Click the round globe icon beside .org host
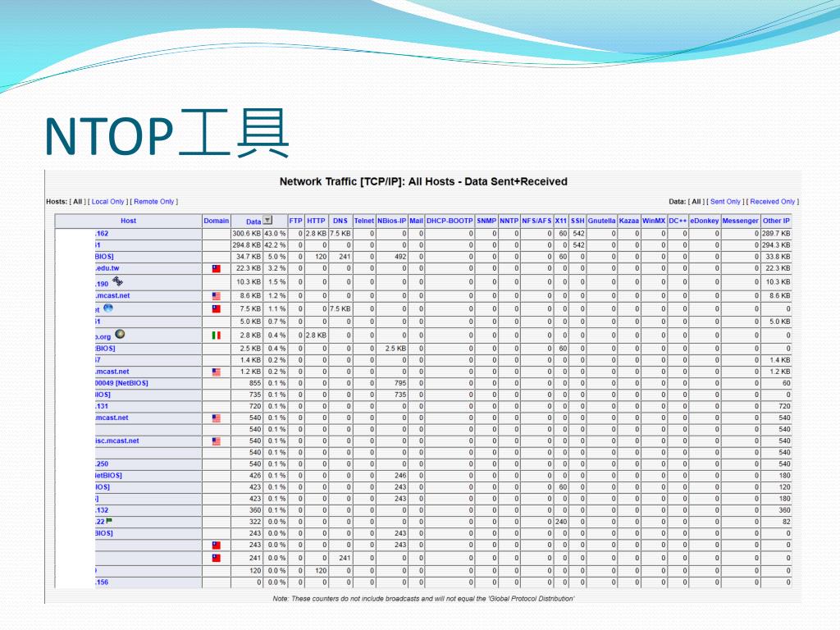 [x=120, y=335]
